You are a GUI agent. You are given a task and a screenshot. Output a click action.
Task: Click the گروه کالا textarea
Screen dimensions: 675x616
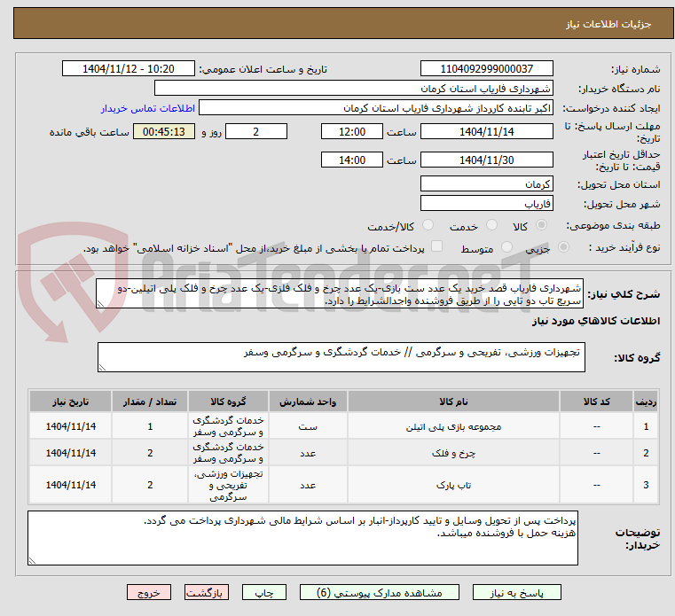[341, 357]
